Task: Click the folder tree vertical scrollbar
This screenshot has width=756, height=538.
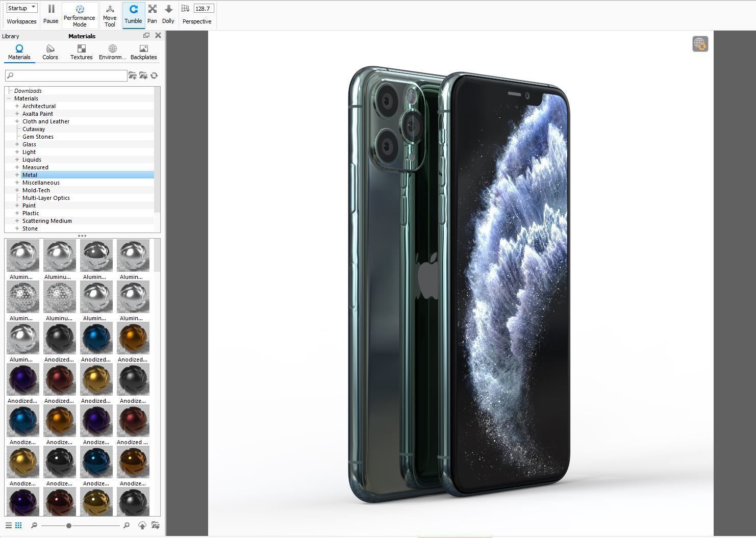Action: (x=157, y=149)
